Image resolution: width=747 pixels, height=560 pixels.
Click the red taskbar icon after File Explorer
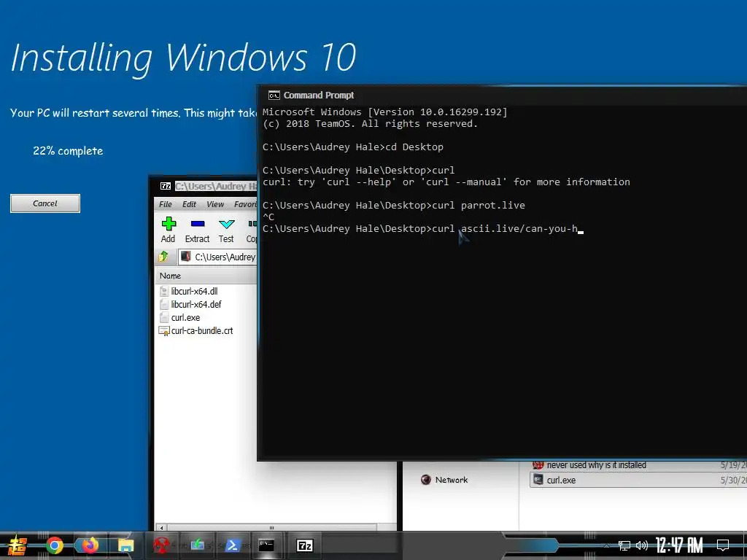162,545
